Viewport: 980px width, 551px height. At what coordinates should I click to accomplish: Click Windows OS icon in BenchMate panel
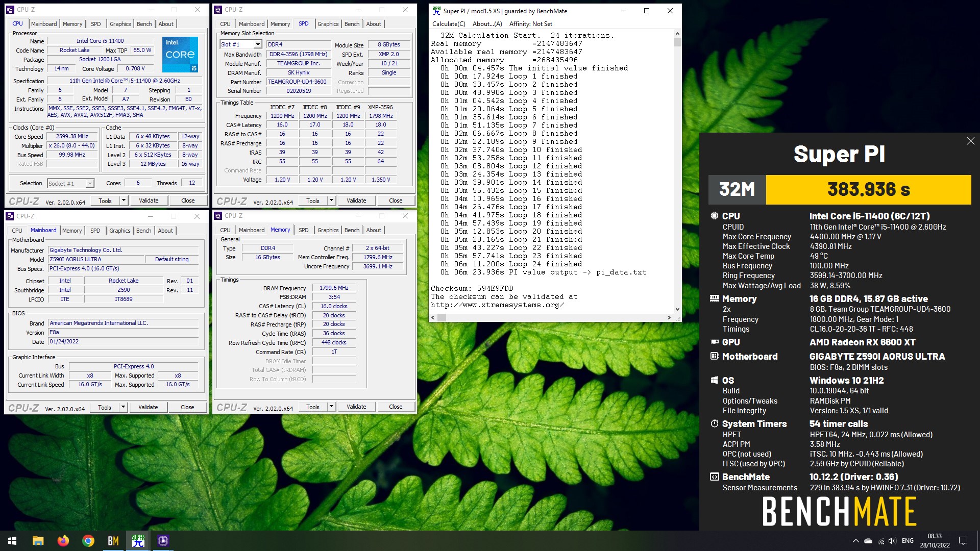[714, 380]
